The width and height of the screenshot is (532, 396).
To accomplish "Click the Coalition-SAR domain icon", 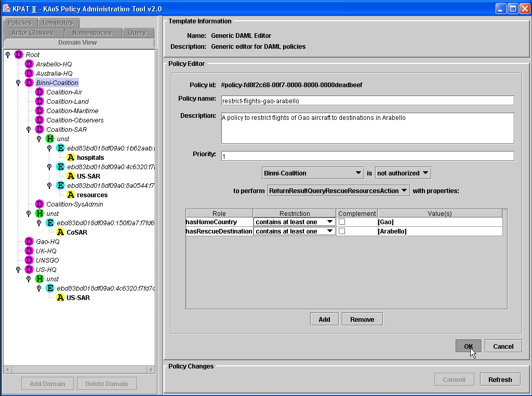I will [39, 130].
